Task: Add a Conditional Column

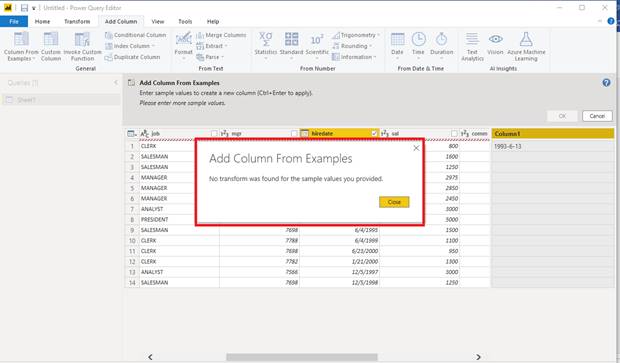Action: pyautogui.click(x=136, y=35)
